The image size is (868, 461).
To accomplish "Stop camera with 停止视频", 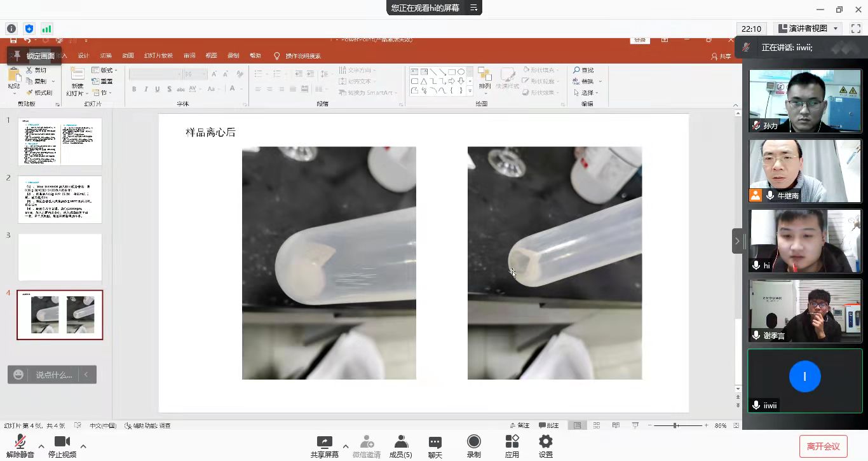I will 62,446.
